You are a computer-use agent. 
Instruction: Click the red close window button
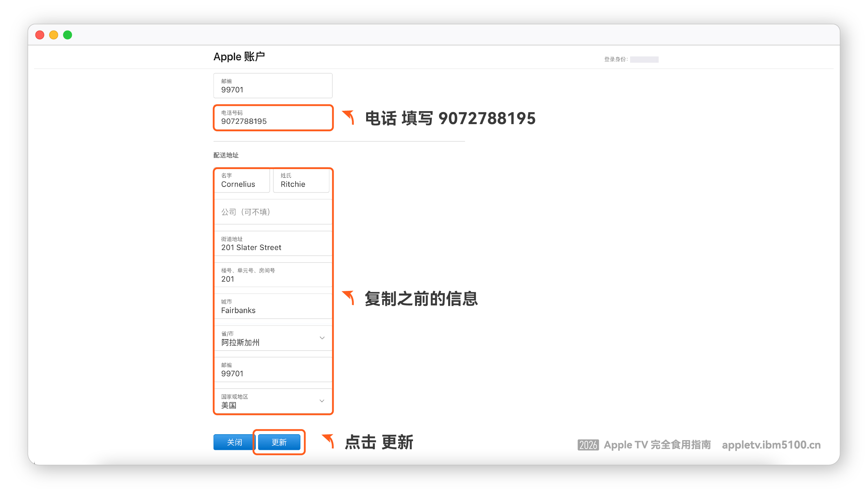click(40, 35)
